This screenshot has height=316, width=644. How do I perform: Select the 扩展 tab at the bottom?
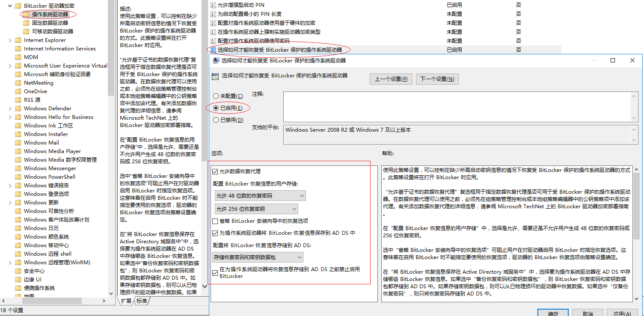(x=127, y=301)
